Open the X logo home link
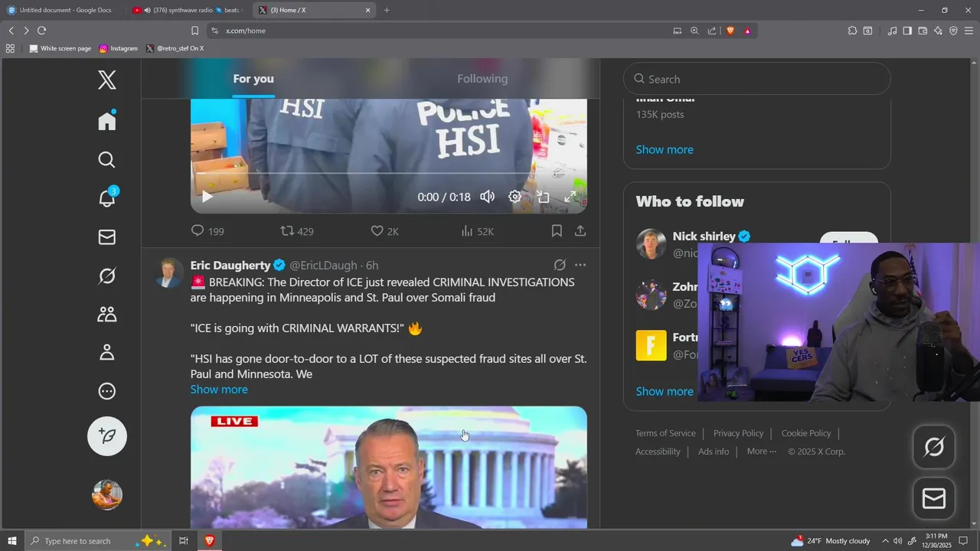Image resolution: width=980 pixels, height=551 pixels. 107,80
